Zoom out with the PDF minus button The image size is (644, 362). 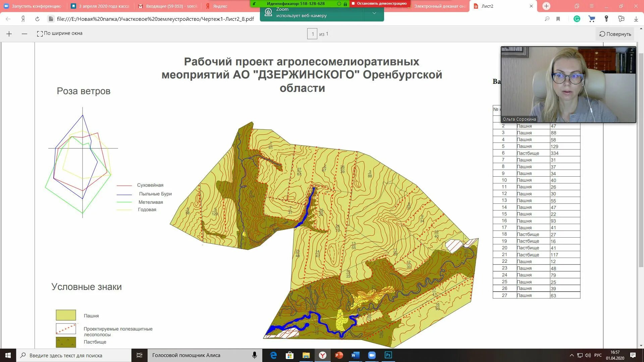click(24, 34)
